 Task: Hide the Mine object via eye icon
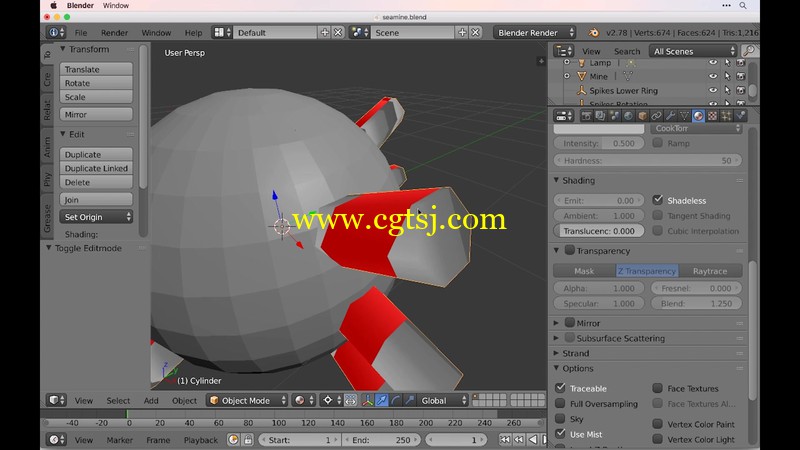[x=713, y=76]
